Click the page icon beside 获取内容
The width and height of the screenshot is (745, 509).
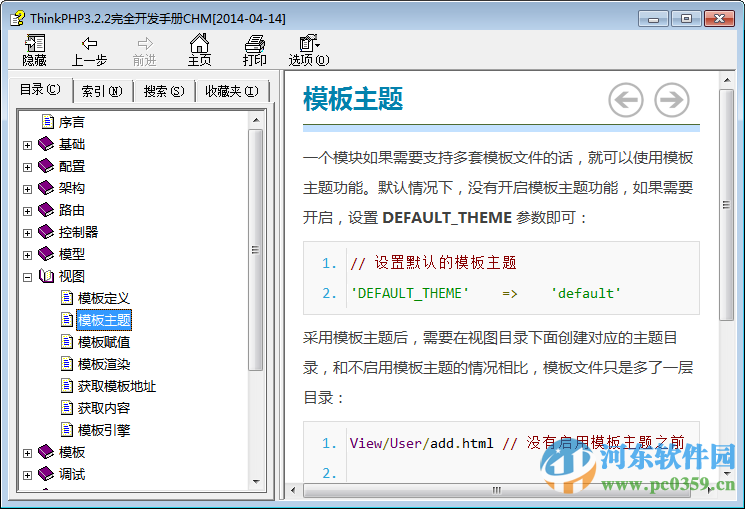pyautogui.click(x=67, y=408)
